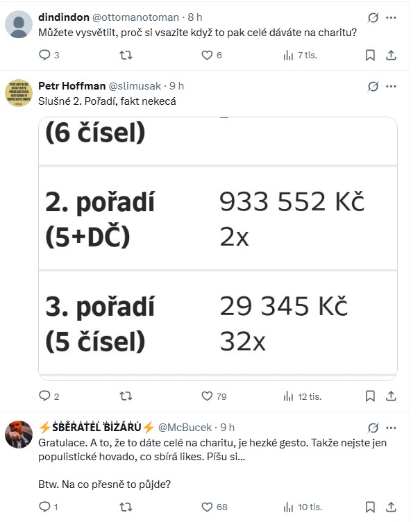
Task: Share Petr Hoffman's tweet
Action: 391,396
